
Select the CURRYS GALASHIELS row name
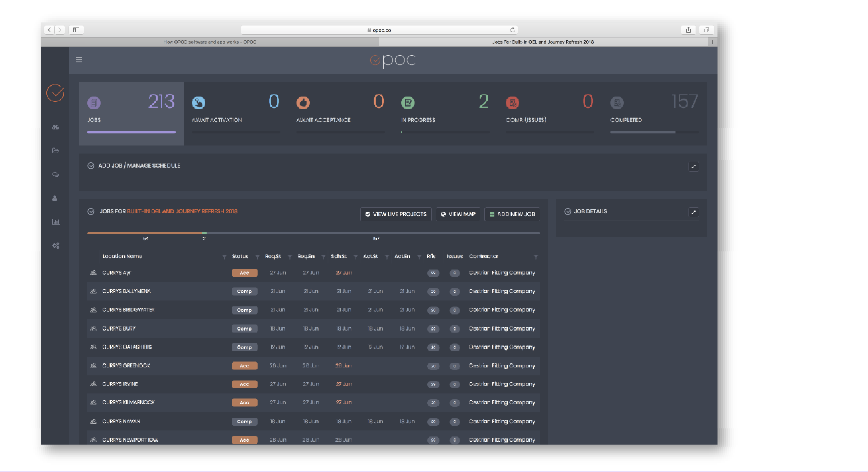[127, 347]
